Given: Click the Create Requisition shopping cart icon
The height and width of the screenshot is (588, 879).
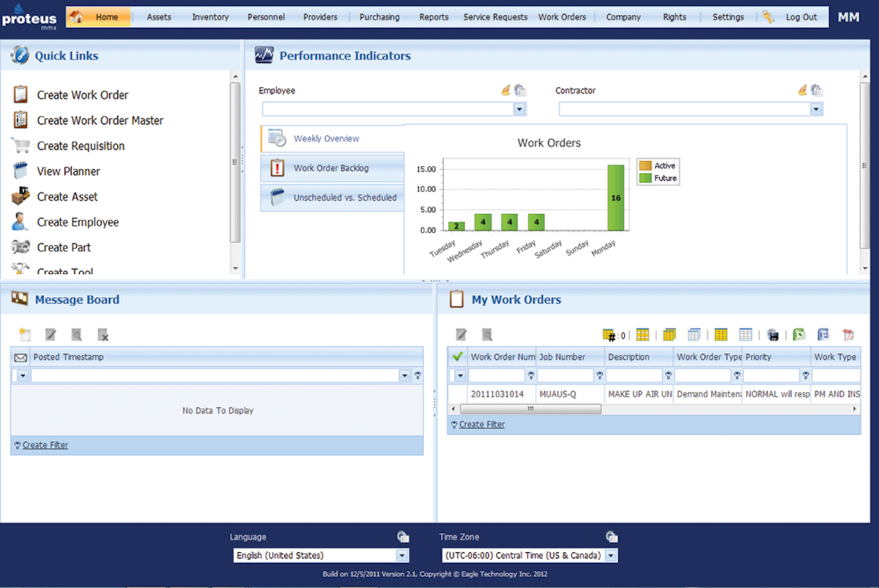Looking at the screenshot, I should [21, 146].
